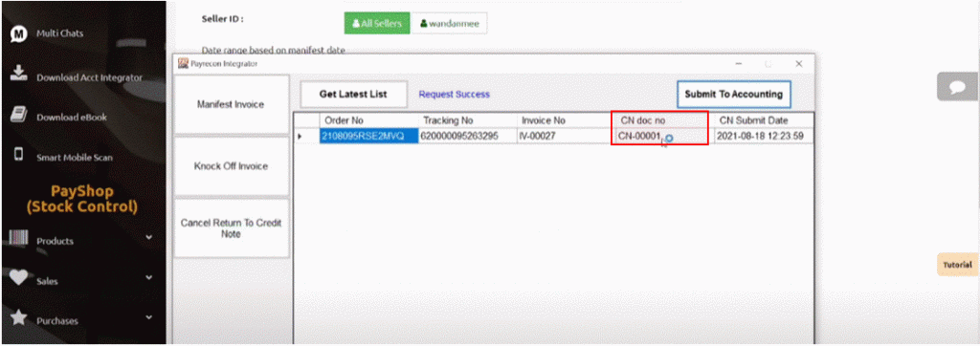The image size is (980, 346).
Task: Click the Download eBook book icon
Action: 19,115
